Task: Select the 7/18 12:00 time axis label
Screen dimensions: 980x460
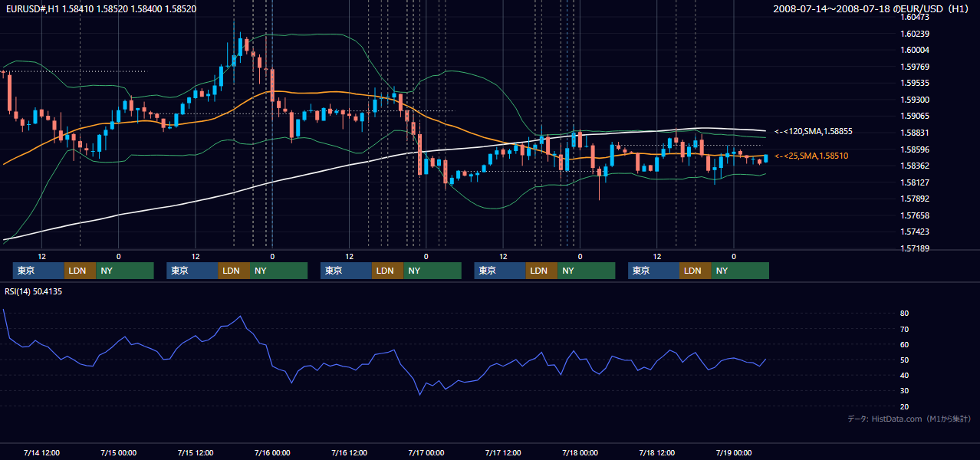Action: tap(657, 452)
